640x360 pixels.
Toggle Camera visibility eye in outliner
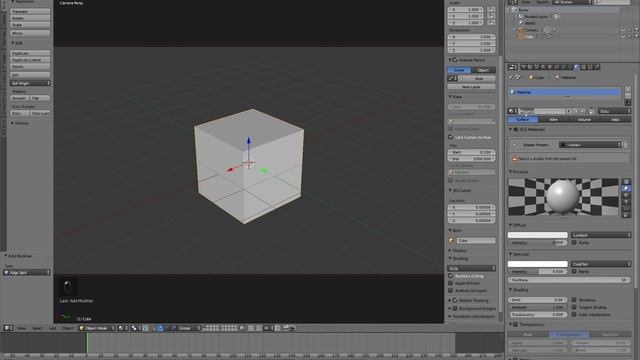pyautogui.click(x=623, y=30)
